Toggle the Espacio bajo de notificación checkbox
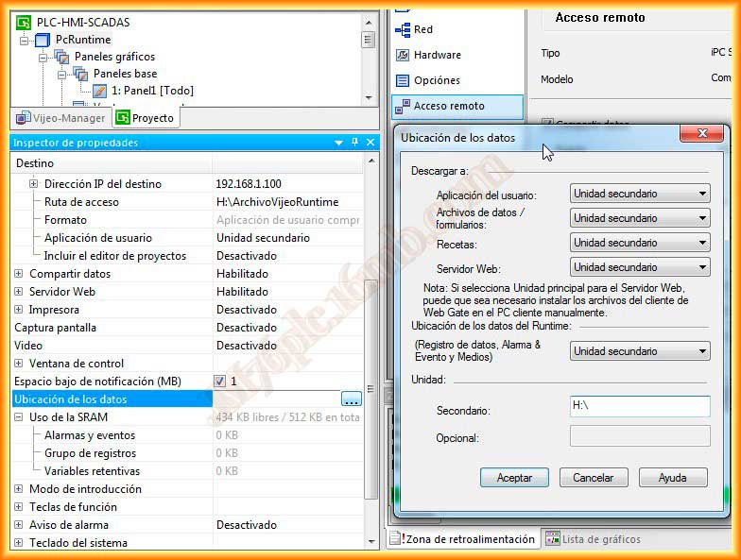 [x=219, y=382]
